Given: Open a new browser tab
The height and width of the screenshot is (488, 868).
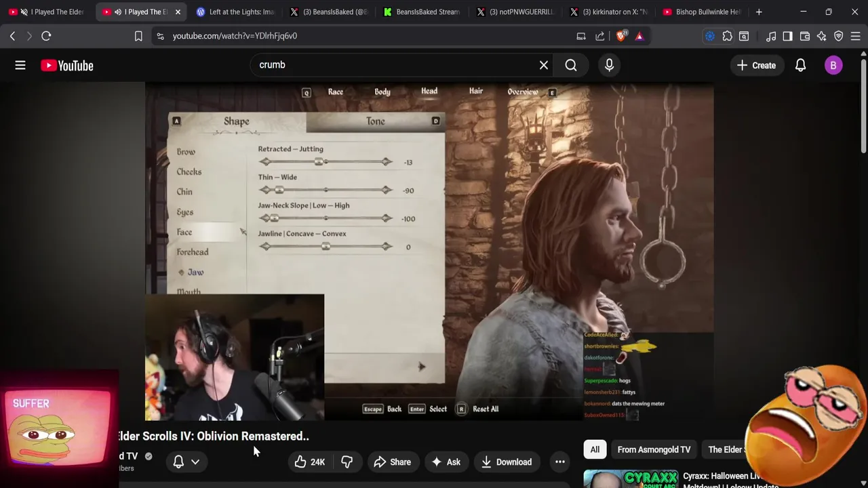Looking at the screenshot, I should [759, 12].
